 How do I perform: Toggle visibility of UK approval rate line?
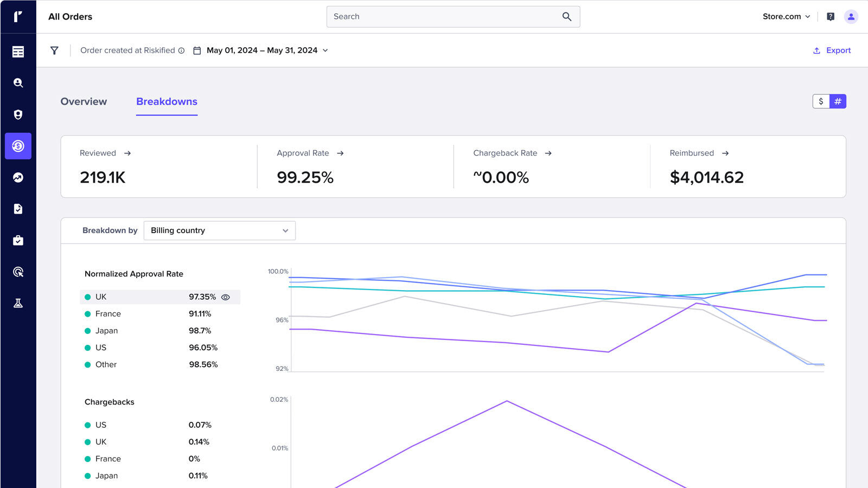point(226,297)
